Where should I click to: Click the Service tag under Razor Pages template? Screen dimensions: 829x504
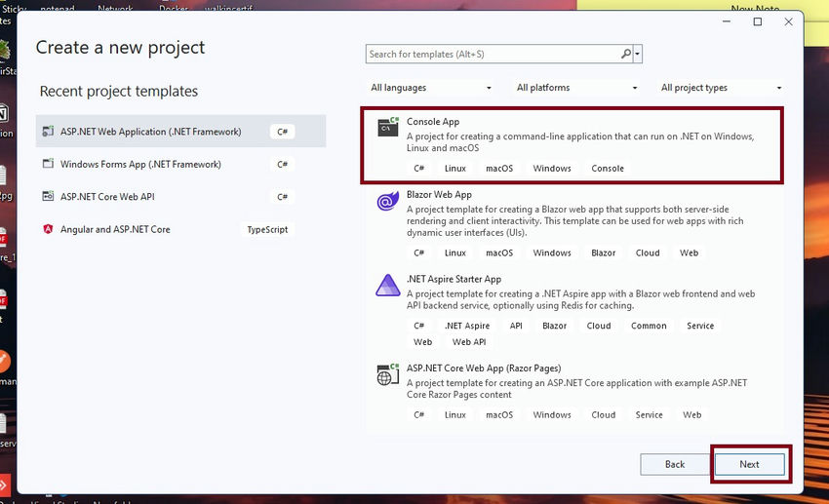coord(649,415)
